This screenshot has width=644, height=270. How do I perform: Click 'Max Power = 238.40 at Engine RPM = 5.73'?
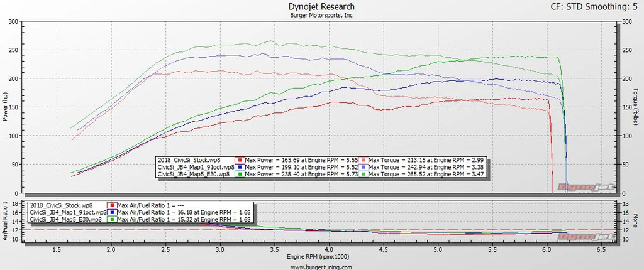pos(301,174)
